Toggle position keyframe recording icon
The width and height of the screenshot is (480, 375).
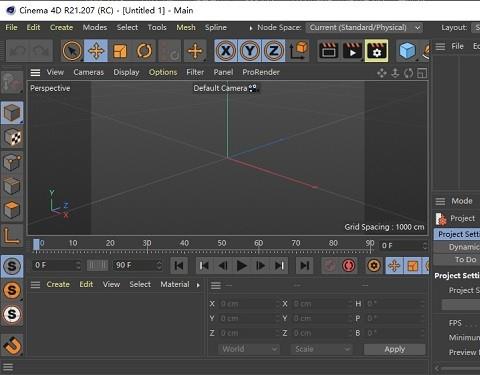(394, 266)
